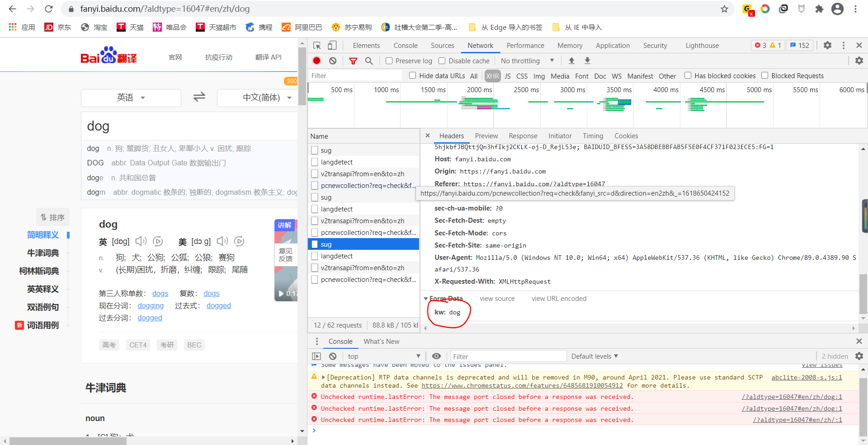Click view source link in Form Data
Viewport: 868px width, 445px height.
(497, 299)
